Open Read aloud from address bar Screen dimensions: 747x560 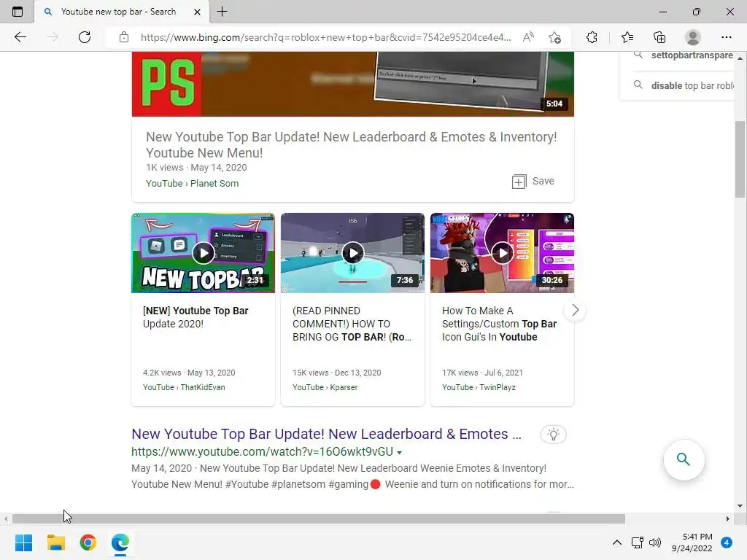tap(528, 37)
